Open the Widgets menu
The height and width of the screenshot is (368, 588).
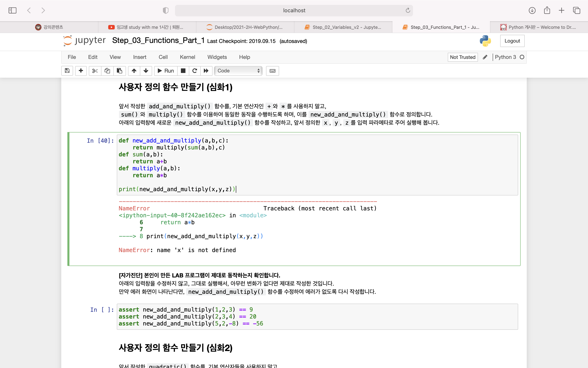[217, 57]
